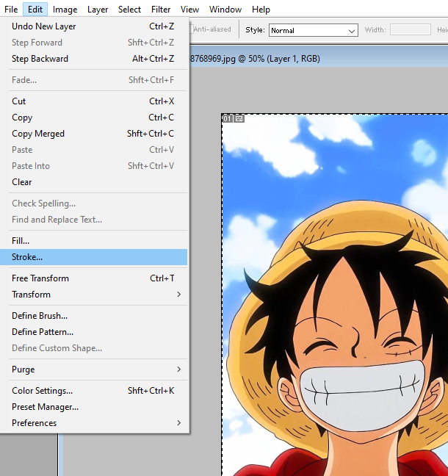This screenshot has width=448, height=476.
Task: Open the Select menu
Action: pyautogui.click(x=129, y=10)
